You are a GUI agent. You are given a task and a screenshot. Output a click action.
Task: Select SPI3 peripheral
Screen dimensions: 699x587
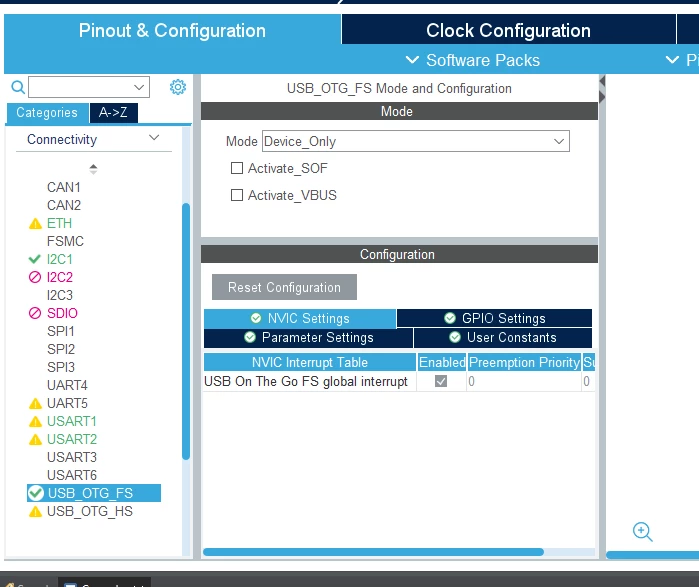61,367
